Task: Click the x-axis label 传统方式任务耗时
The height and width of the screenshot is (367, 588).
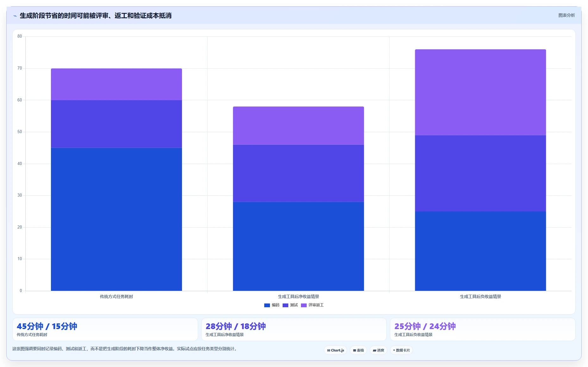Action: pos(116,297)
